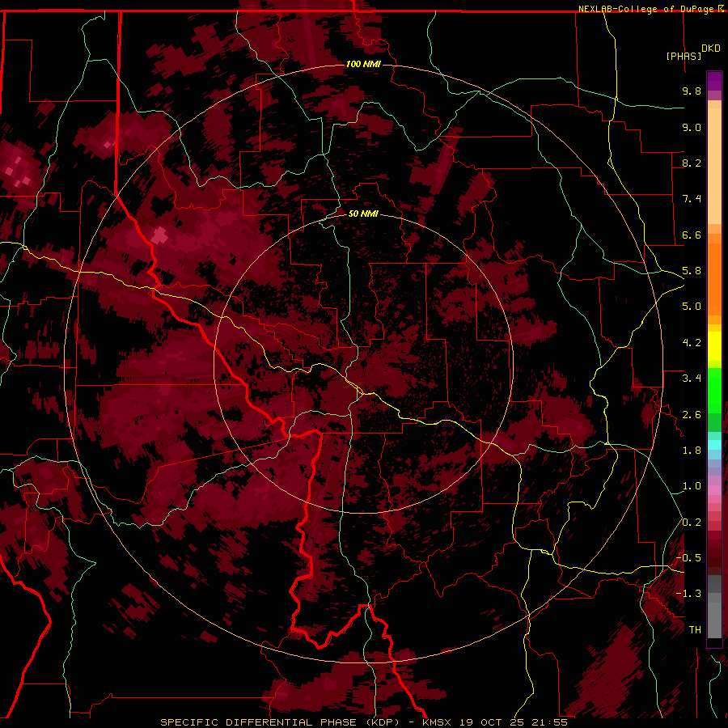
Task: Click the 3.4 value on the scale
Action: pyautogui.click(x=692, y=379)
